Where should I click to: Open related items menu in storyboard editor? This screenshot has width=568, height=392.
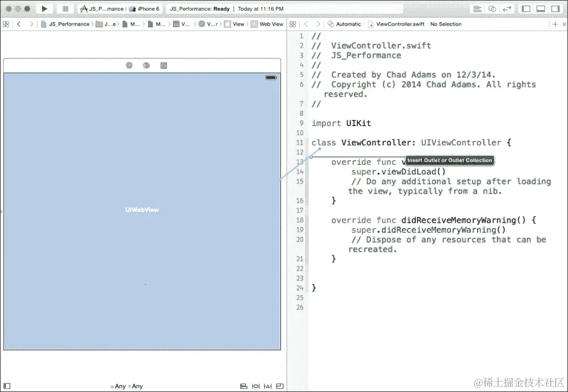tap(6, 24)
